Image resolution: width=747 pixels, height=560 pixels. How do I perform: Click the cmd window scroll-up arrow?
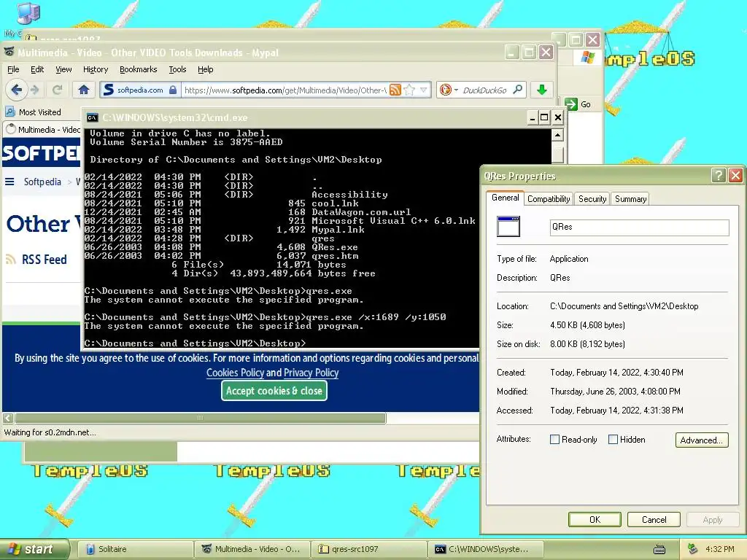coord(557,135)
